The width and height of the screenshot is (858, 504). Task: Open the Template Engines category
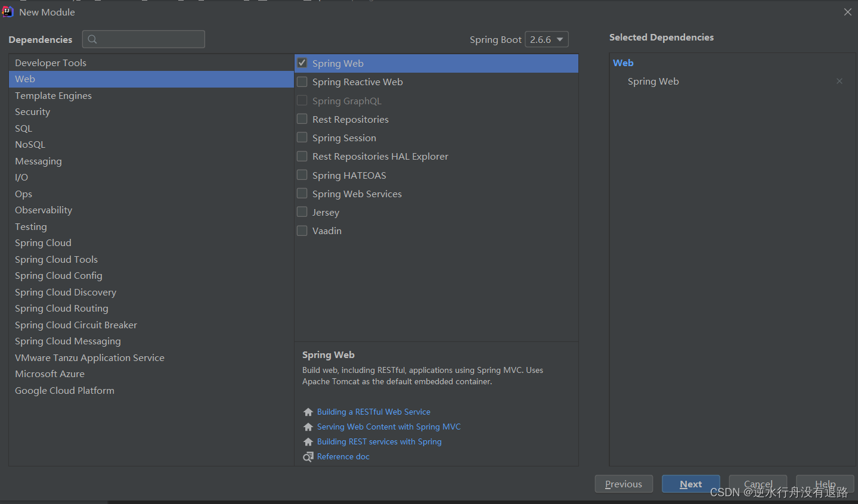(x=151, y=95)
